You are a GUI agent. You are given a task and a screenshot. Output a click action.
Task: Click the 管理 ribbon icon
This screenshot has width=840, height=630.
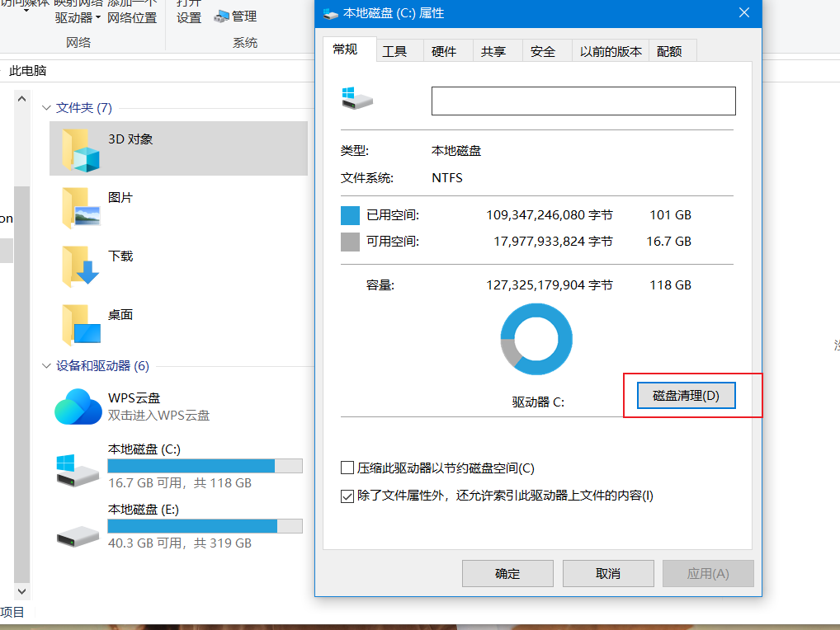coord(221,17)
